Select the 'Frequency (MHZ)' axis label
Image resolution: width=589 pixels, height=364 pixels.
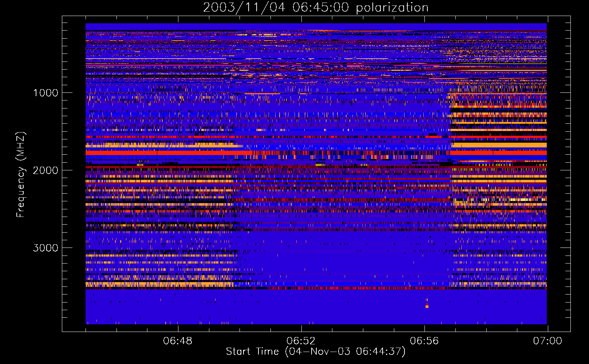21,175
